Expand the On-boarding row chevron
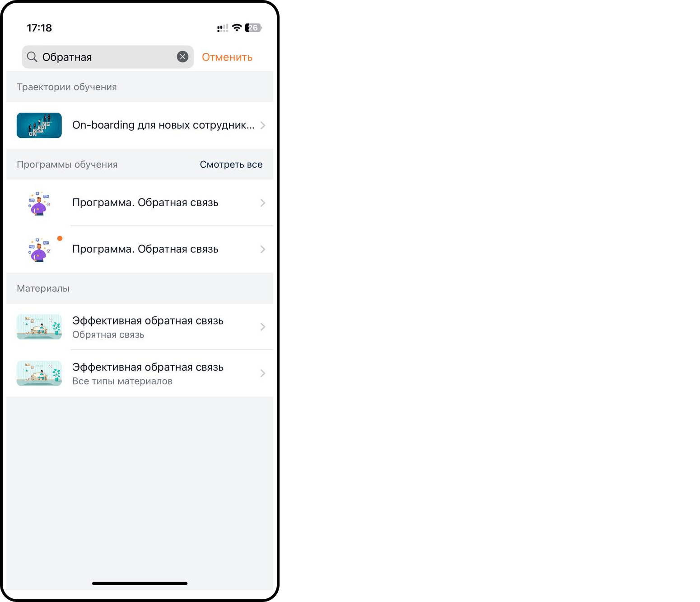Image resolution: width=700 pixels, height=602 pixels. click(263, 125)
